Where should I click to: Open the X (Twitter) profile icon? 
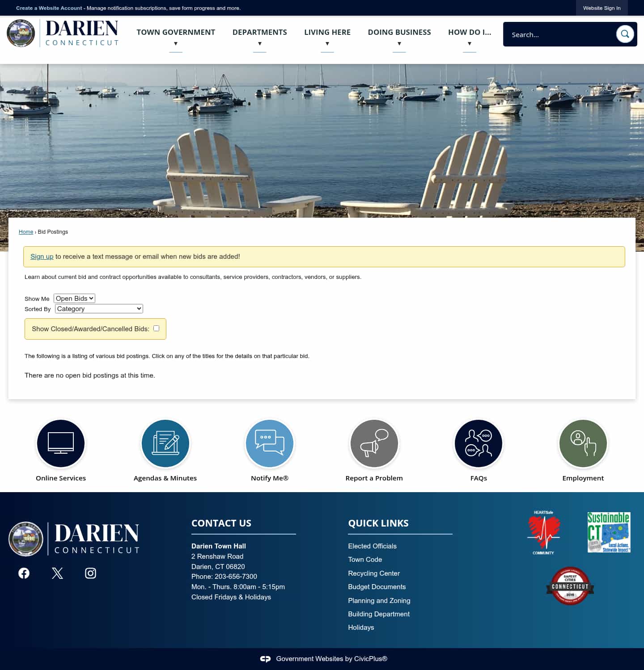[57, 573]
